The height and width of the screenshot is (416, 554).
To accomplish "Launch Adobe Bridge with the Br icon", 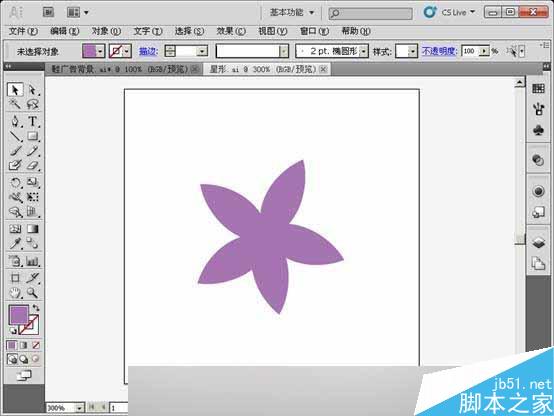I will coord(48,12).
